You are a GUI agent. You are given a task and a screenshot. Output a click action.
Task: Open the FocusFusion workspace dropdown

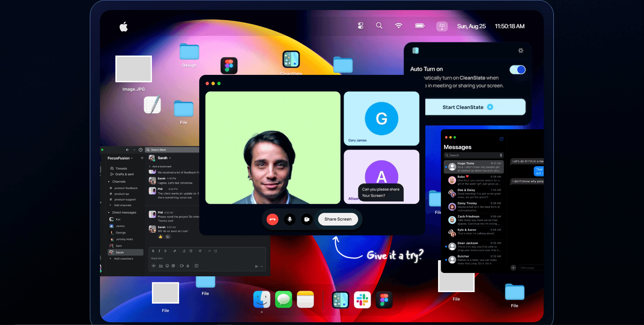point(120,158)
